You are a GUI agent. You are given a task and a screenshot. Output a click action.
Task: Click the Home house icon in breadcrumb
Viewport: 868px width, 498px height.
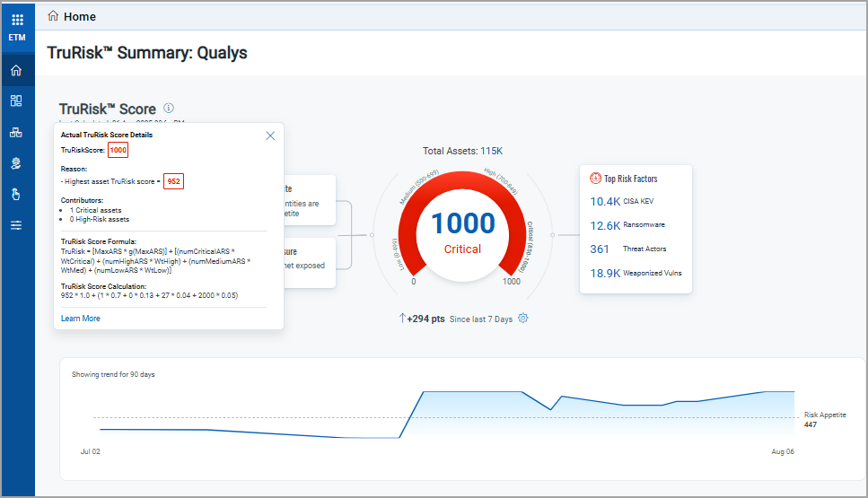coord(53,16)
